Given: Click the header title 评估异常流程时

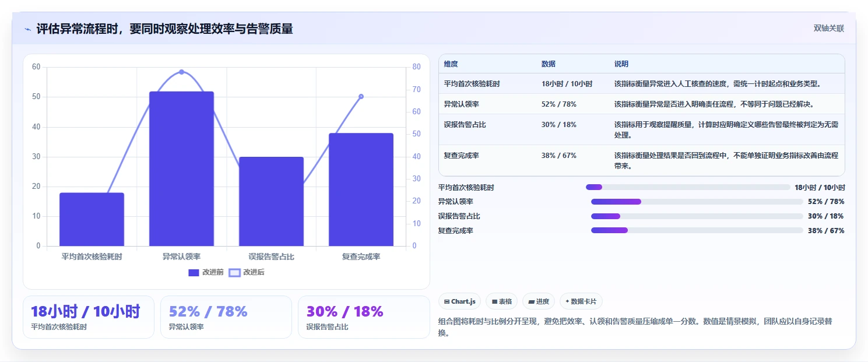Looking at the screenshot, I should 164,29.
